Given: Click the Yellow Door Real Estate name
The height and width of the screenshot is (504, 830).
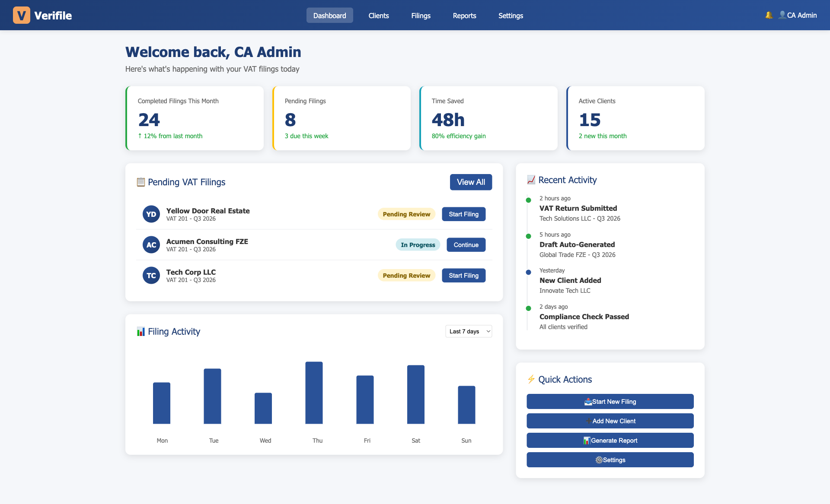Looking at the screenshot, I should [208, 211].
